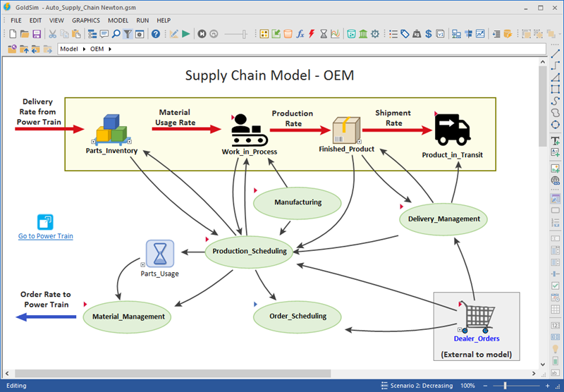This screenshot has width=564, height=392.
Task: Click zoom minus button in status bar
Action: pyautogui.click(x=485, y=386)
